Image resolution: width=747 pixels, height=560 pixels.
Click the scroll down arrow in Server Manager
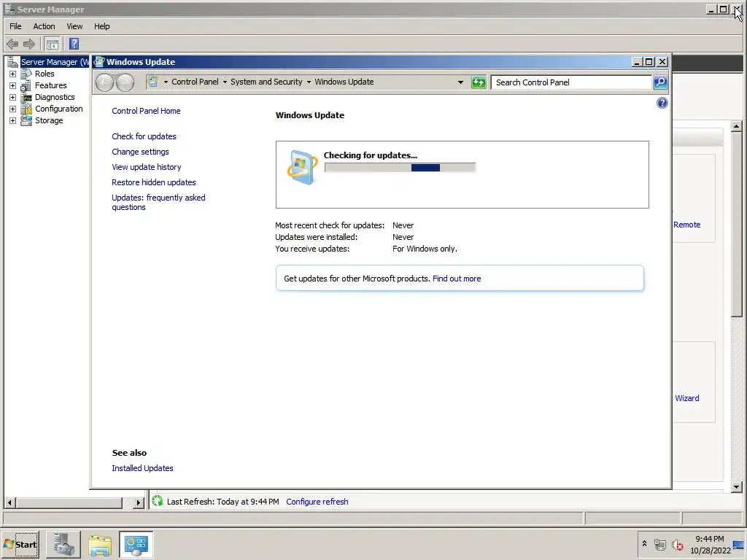click(737, 486)
